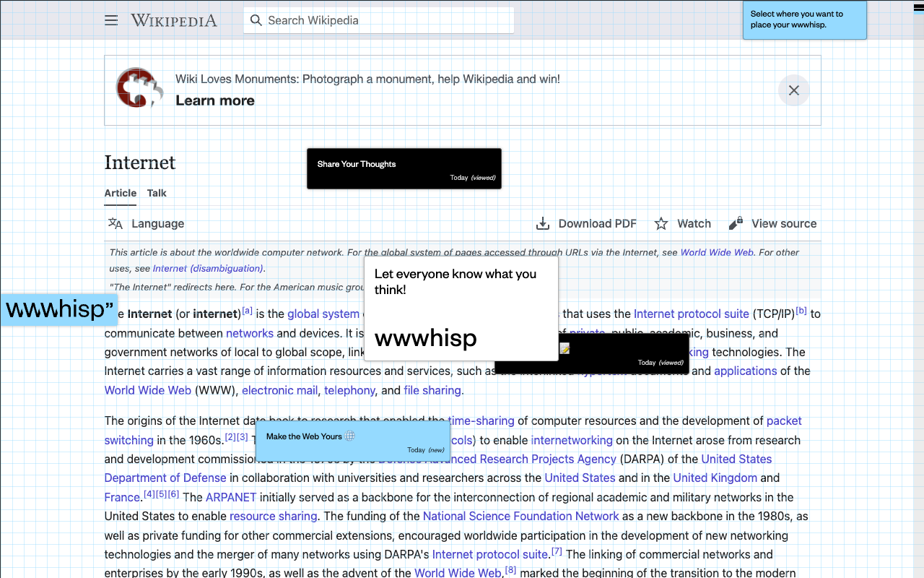Open the 'Share Your Thoughts' black note
924x578 pixels.
404,168
